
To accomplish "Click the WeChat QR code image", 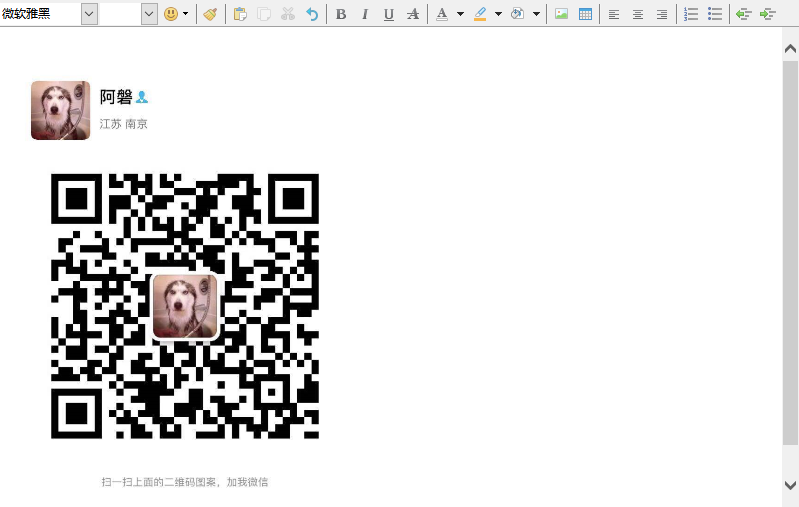I will [185, 306].
